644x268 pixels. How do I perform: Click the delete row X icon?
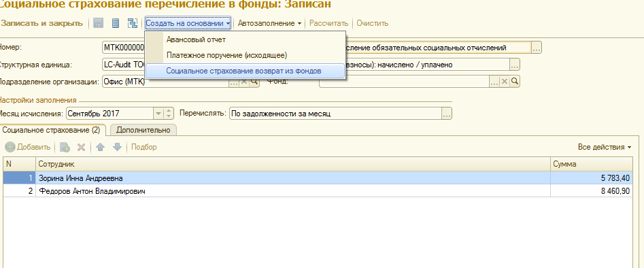[82, 147]
